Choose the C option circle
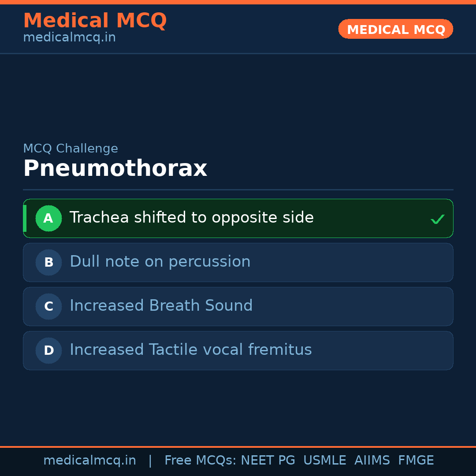This screenshot has height=476, width=476. [x=48, y=306]
